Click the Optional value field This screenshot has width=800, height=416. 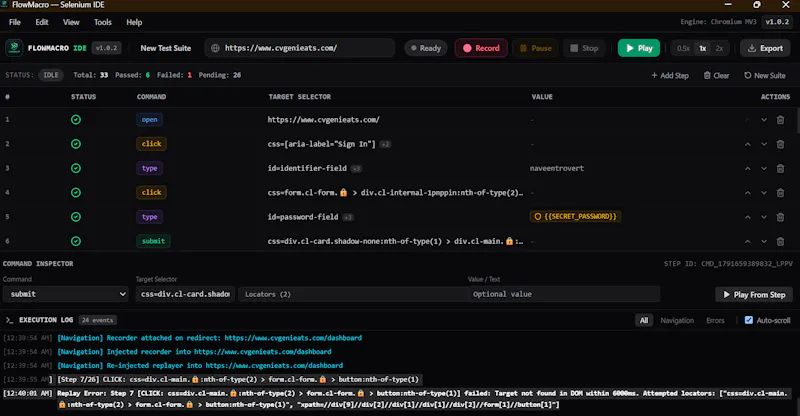[564, 294]
